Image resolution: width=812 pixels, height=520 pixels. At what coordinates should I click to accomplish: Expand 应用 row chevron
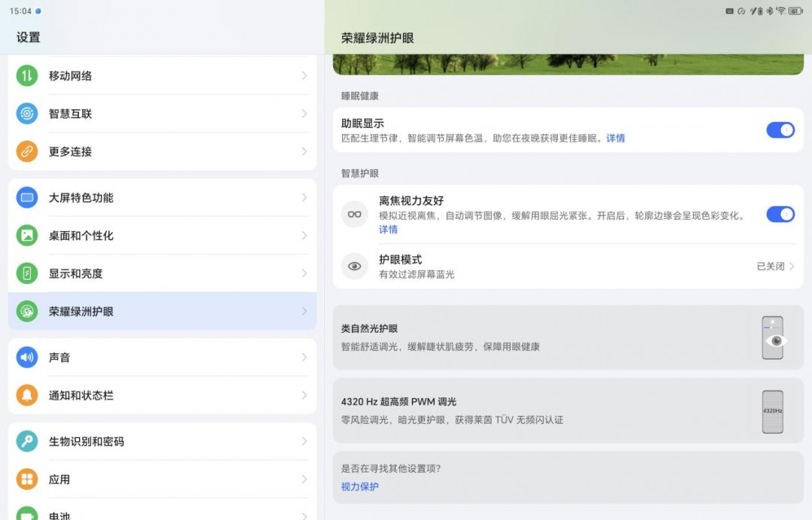pos(304,479)
